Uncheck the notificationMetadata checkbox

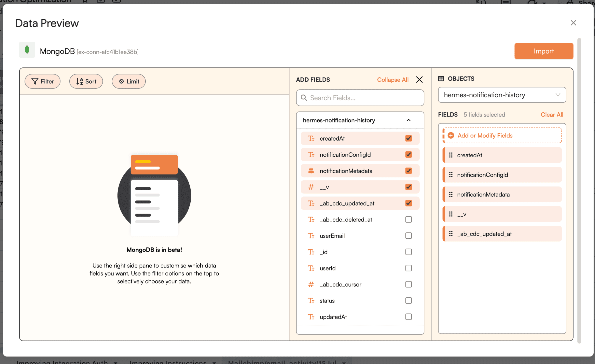click(408, 171)
